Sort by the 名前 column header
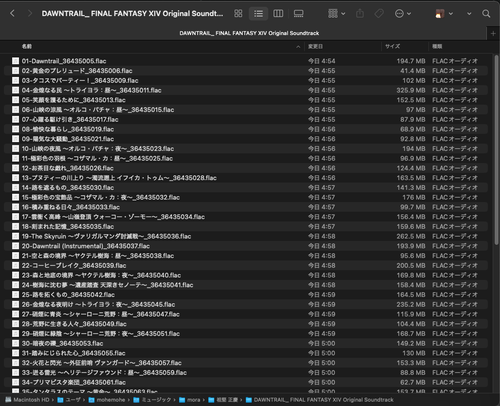This screenshot has width=500, height=406. 27,46
